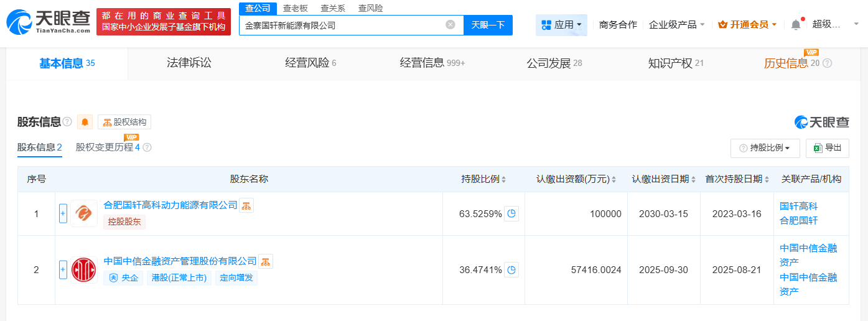The width and height of the screenshot is (868, 321).
Task: Click the orange alert bell next to 股东信息
Action: point(85,122)
